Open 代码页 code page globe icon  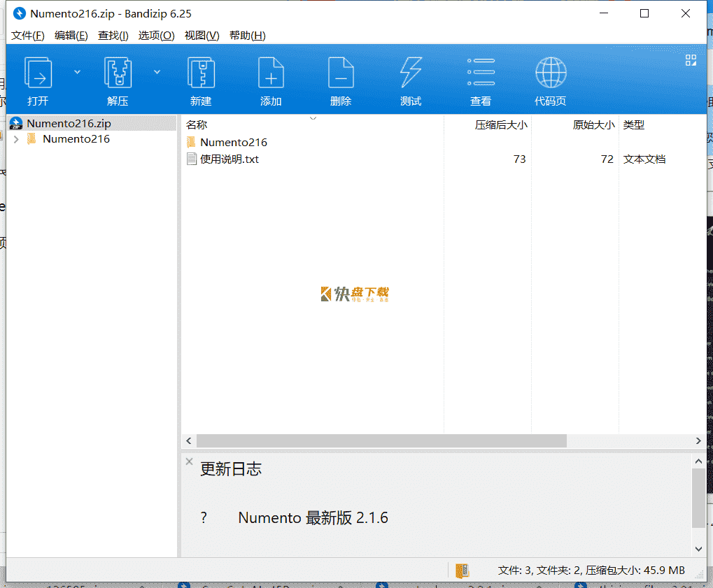[551, 73]
